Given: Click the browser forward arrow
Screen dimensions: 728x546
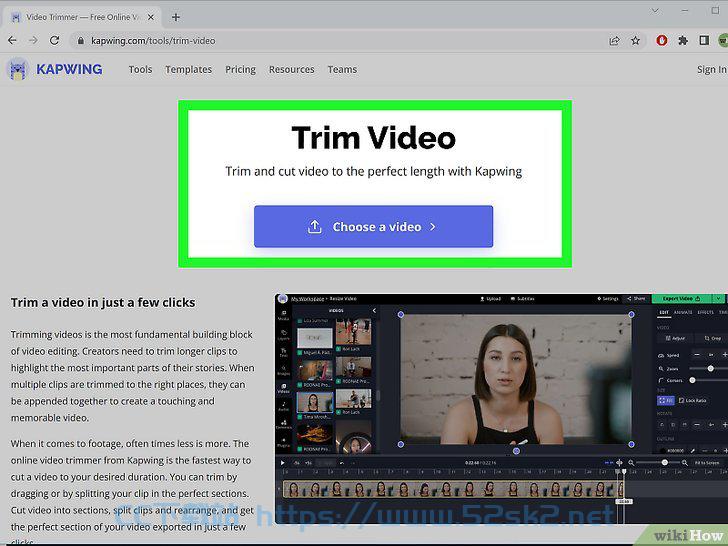Looking at the screenshot, I should tap(33, 41).
